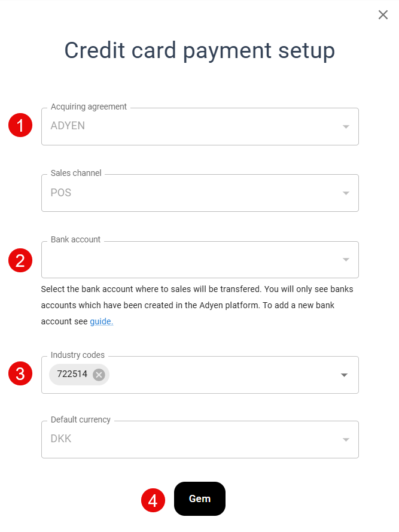Click the ADYEN value in Acquiring agreement

coord(68,126)
